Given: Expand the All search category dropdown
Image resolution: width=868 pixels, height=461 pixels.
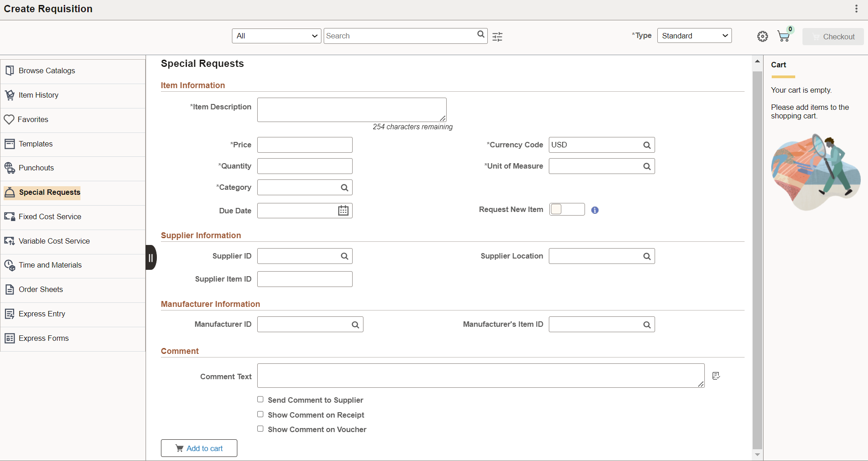Looking at the screenshot, I should click(x=277, y=36).
